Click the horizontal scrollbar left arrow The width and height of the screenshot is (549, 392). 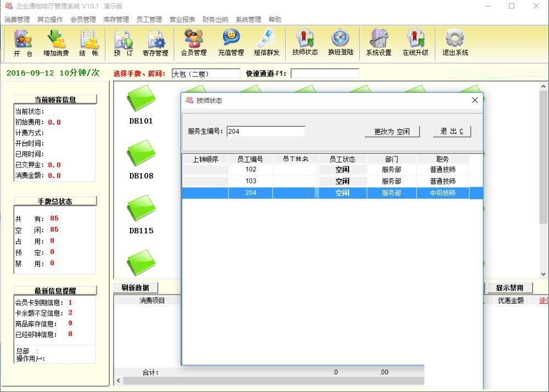click(x=118, y=380)
